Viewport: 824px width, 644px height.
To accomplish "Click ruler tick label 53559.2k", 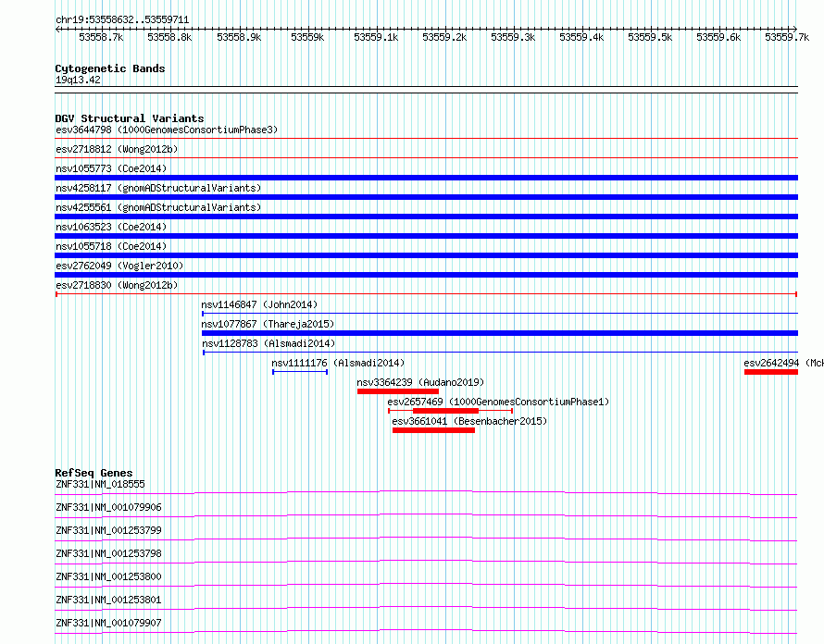I will coord(444,37).
